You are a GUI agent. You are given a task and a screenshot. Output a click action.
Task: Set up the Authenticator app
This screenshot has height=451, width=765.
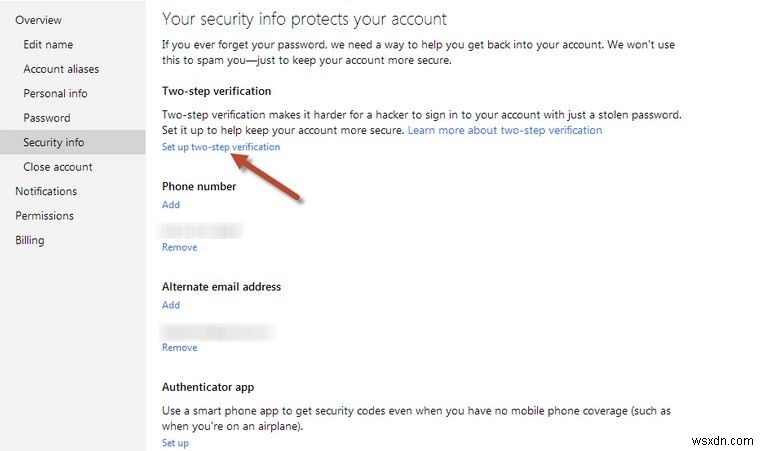(x=175, y=443)
